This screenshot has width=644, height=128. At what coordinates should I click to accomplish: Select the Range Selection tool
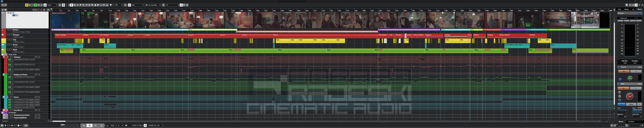74,5
